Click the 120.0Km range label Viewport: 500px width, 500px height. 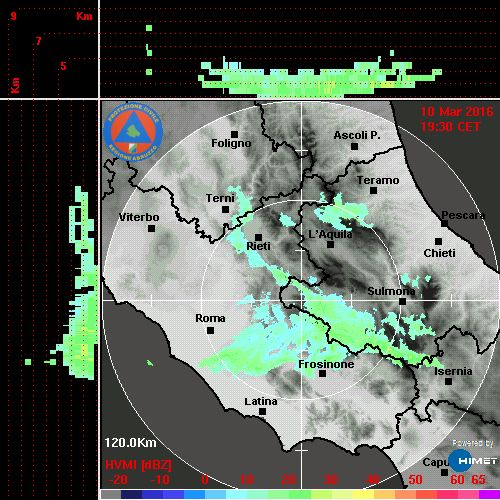click(x=130, y=443)
